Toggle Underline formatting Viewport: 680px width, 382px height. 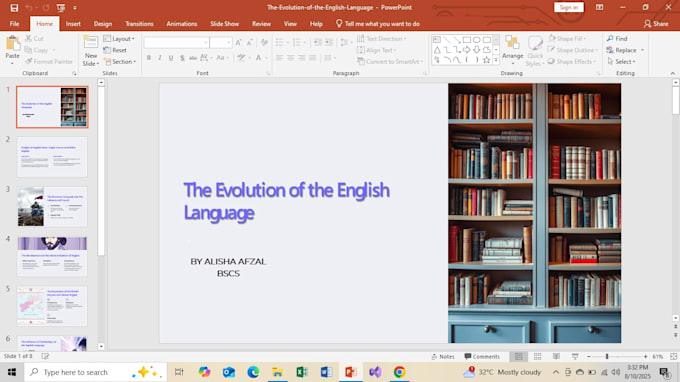pyautogui.click(x=171, y=58)
